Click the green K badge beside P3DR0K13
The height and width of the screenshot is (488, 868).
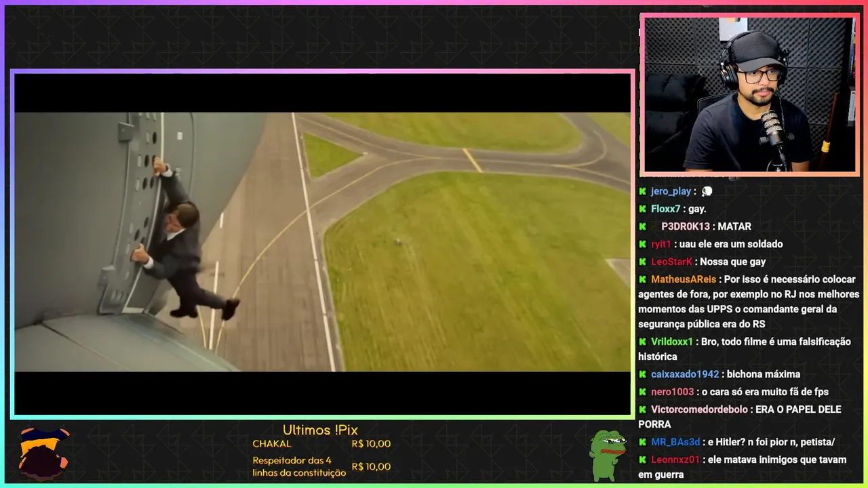pos(642,226)
